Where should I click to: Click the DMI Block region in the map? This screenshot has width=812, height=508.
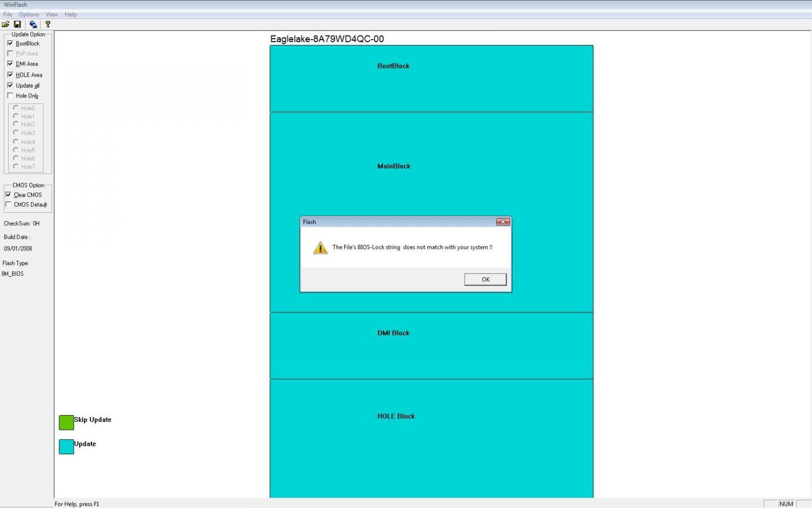click(431, 346)
